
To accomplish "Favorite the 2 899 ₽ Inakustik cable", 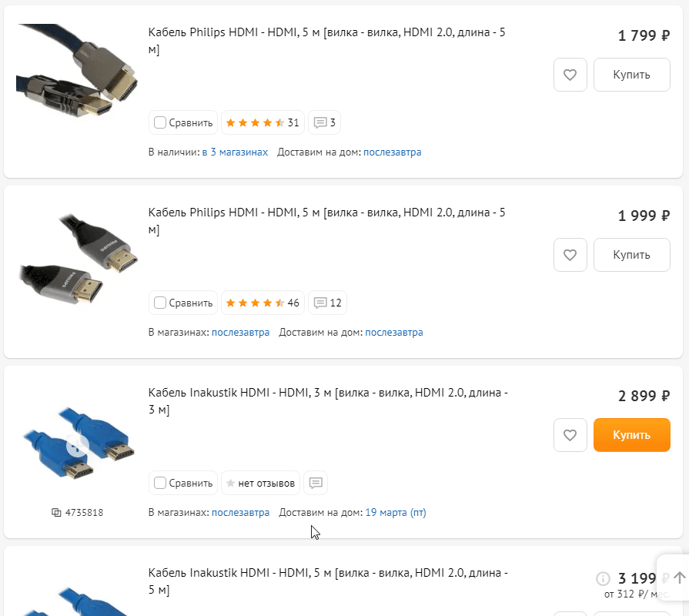I will 570,435.
